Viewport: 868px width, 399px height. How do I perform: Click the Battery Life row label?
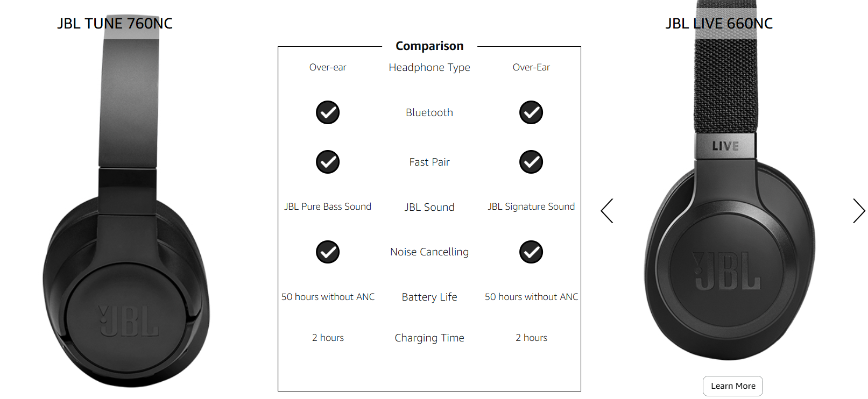[429, 297]
